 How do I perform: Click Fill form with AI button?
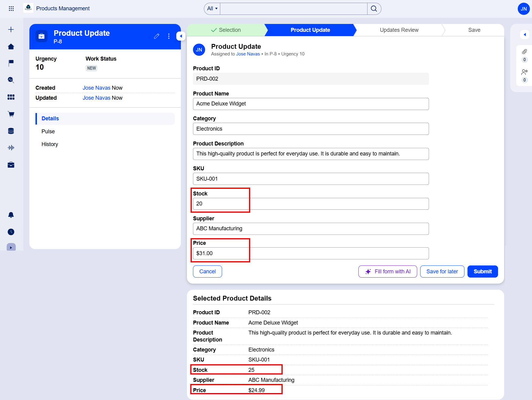(387, 272)
